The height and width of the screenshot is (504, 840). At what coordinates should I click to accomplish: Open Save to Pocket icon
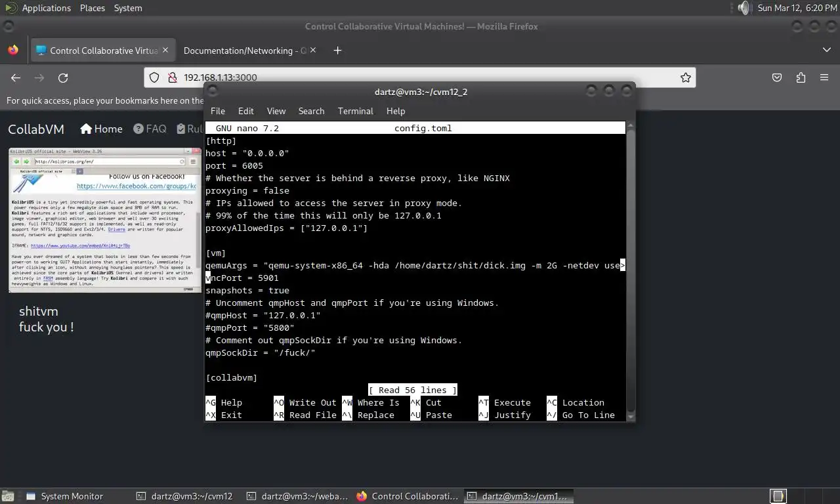click(777, 77)
